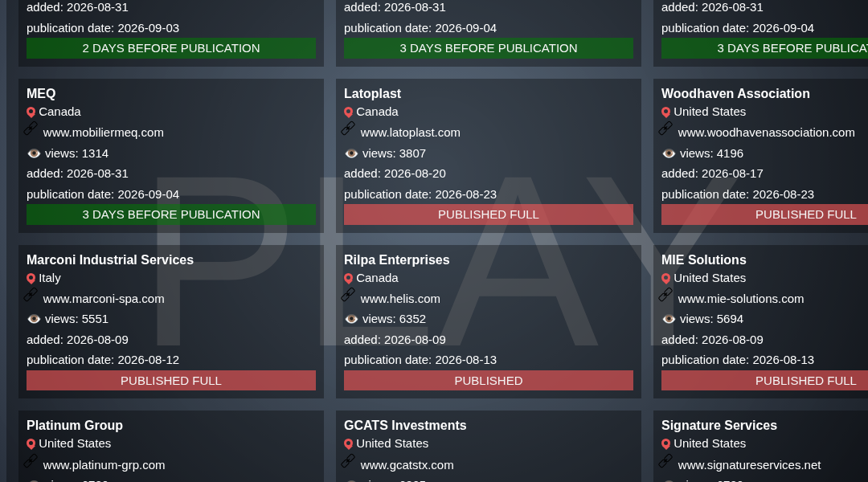This screenshot has width=868, height=482.
Task: Click the eye icon next to views: 1314
Action: click(x=34, y=153)
